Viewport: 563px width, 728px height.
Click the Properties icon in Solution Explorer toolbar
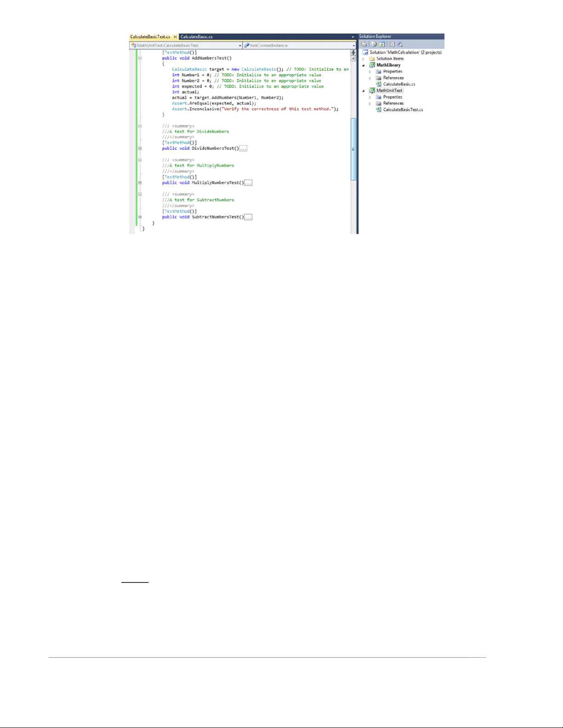(x=364, y=45)
